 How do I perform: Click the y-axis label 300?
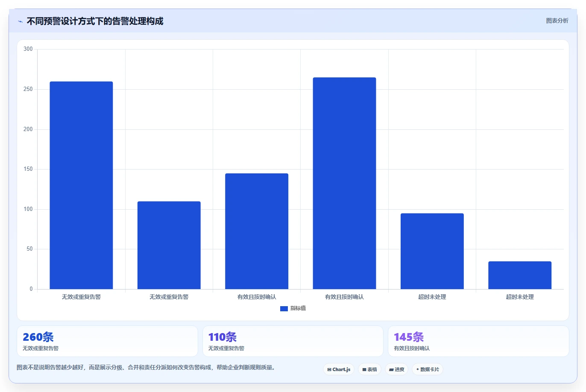pyautogui.click(x=28, y=49)
